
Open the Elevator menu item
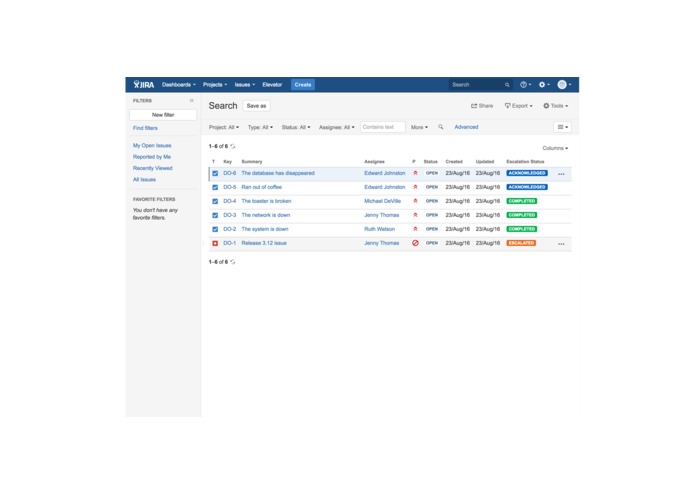[272, 85]
